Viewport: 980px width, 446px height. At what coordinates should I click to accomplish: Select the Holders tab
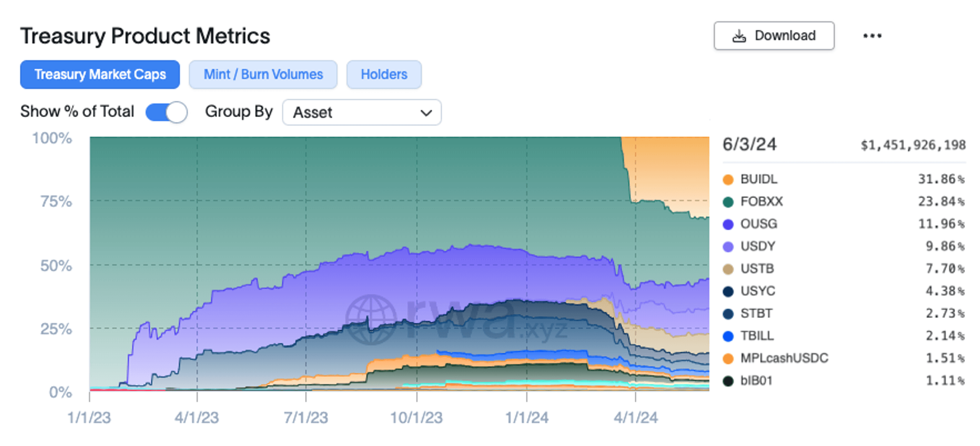[x=384, y=74]
